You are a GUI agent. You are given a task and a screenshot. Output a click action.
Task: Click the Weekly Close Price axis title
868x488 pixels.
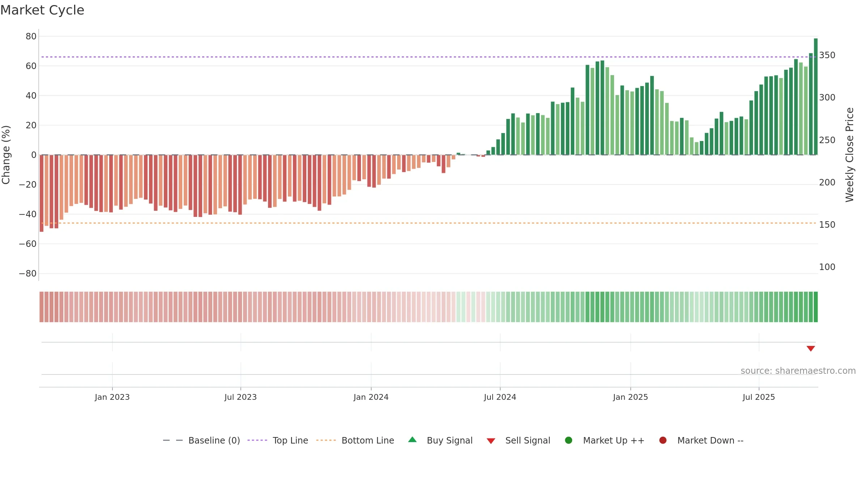850,155
